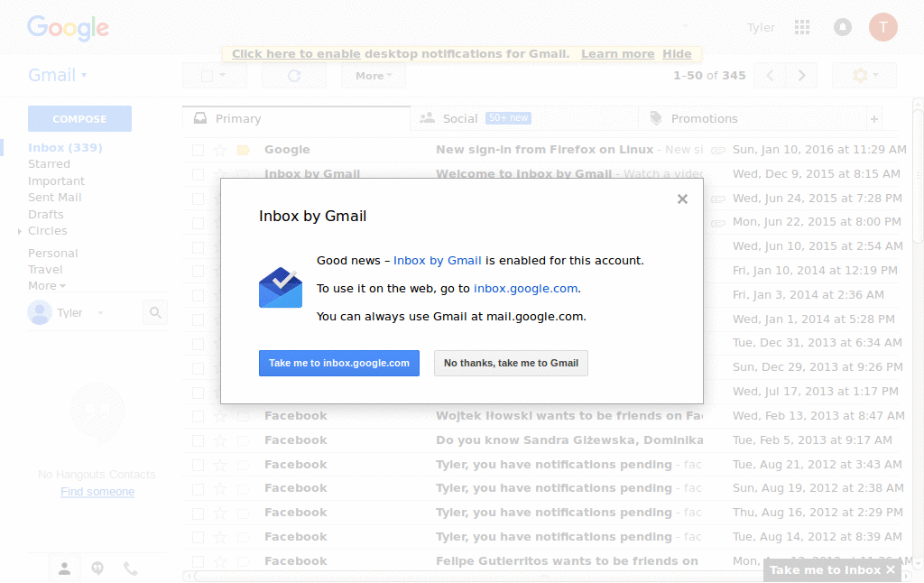The width and height of the screenshot is (924, 583).
Task: Add a new inbox tab with plus
Action: pyautogui.click(x=874, y=119)
